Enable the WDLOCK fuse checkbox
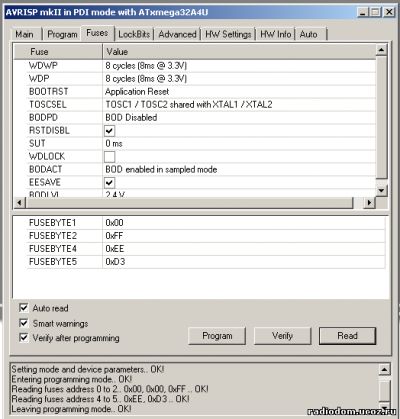The height and width of the screenshot is (419, 400). tap(110, 157)
